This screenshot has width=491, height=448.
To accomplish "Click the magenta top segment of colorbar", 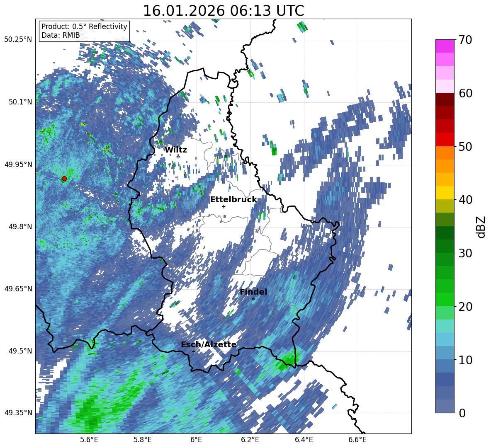I will coord(445,46).
